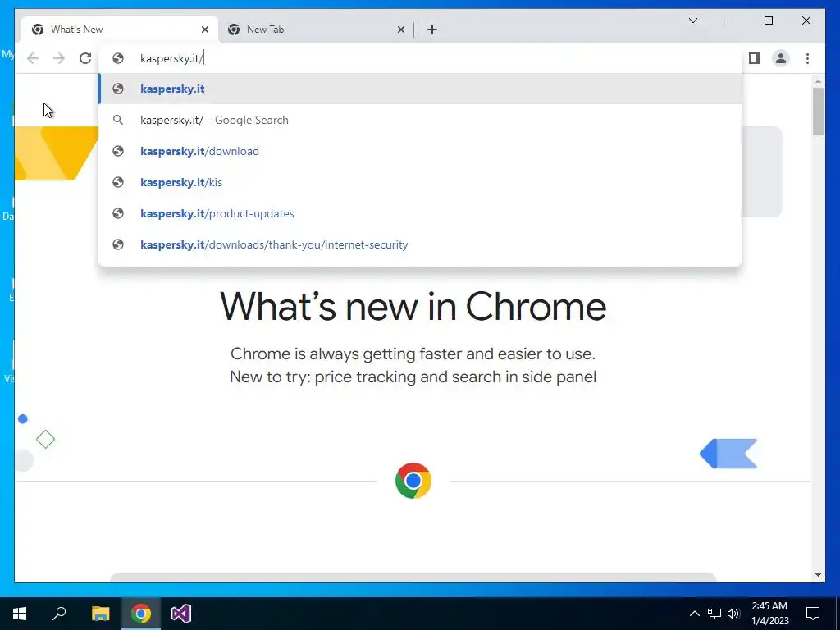The image size is (840, 630).
Task: Click the network tray icon
Action: point(714,614)
